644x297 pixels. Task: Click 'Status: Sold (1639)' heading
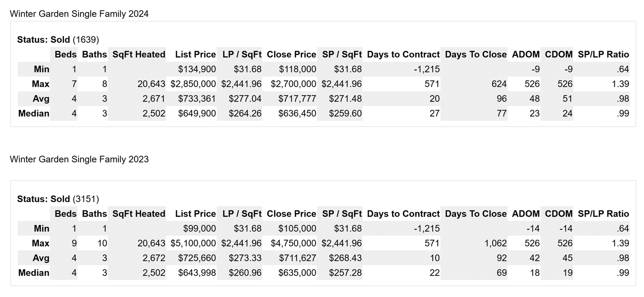[58, 40]
